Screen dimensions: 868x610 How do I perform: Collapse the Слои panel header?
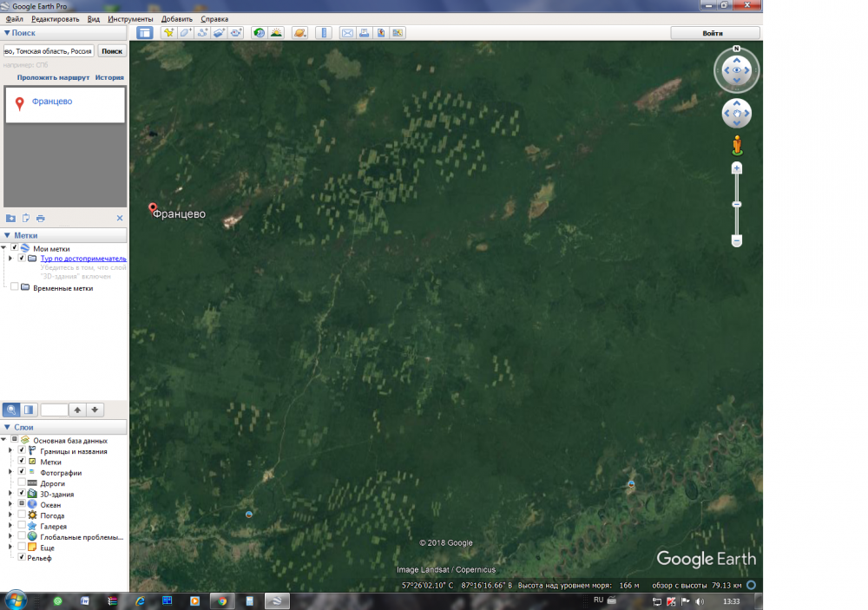coord(8,428)
